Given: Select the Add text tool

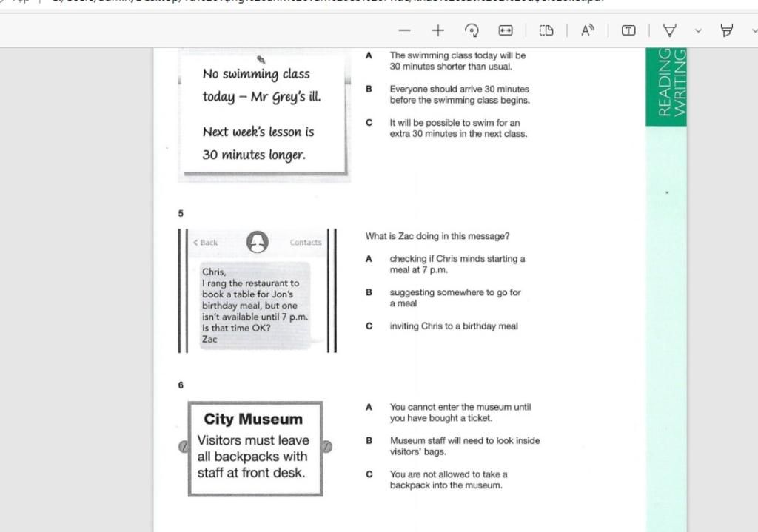Looking at the screenshot, I should pos(628,30).
